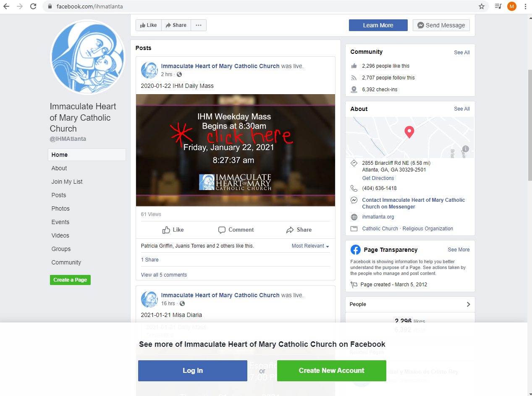Click the map thumbnail in About
Viewport: 532px width, 396px height.
(410, 137)
